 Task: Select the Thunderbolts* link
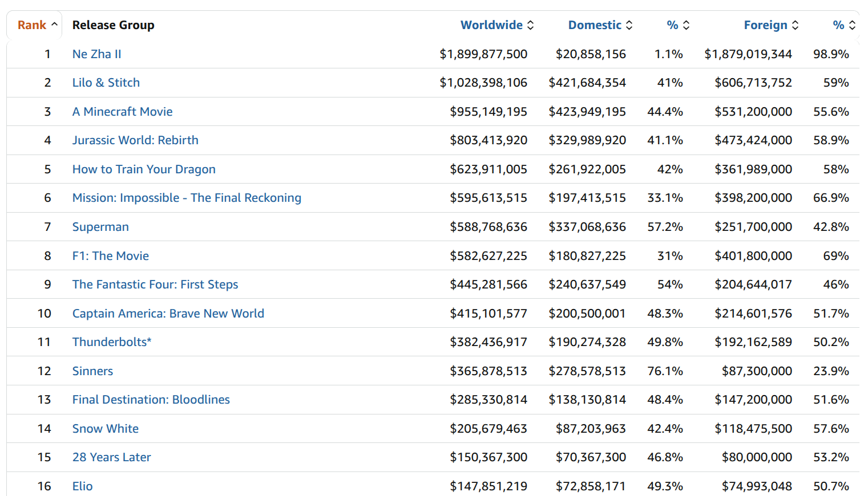pyautogui.click(x=112, y=342)
